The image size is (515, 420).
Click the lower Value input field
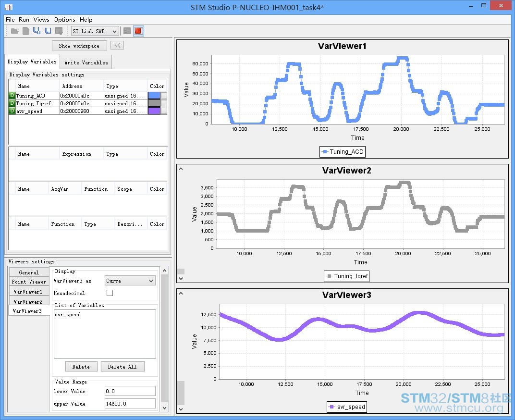click(x=130, y=391)
